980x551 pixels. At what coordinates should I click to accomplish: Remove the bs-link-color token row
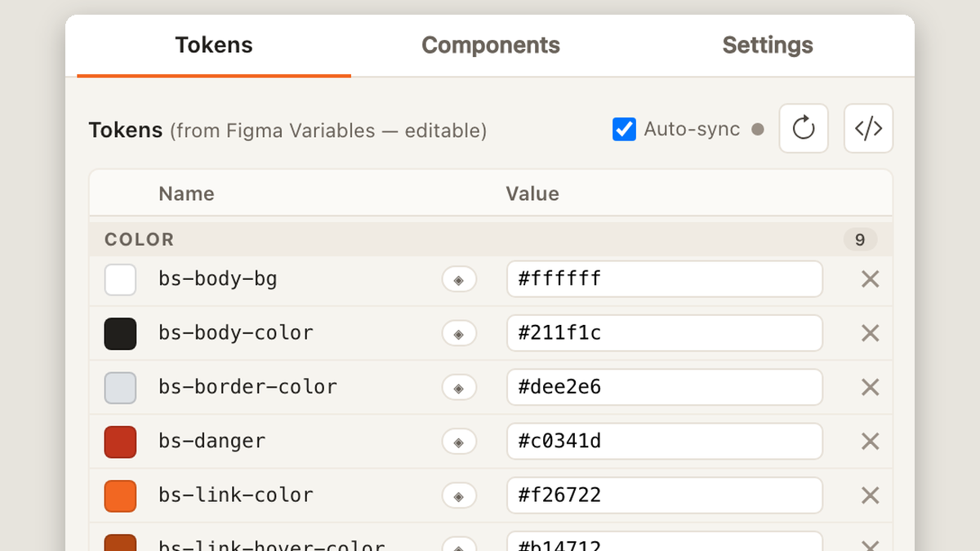click(871, 495)
